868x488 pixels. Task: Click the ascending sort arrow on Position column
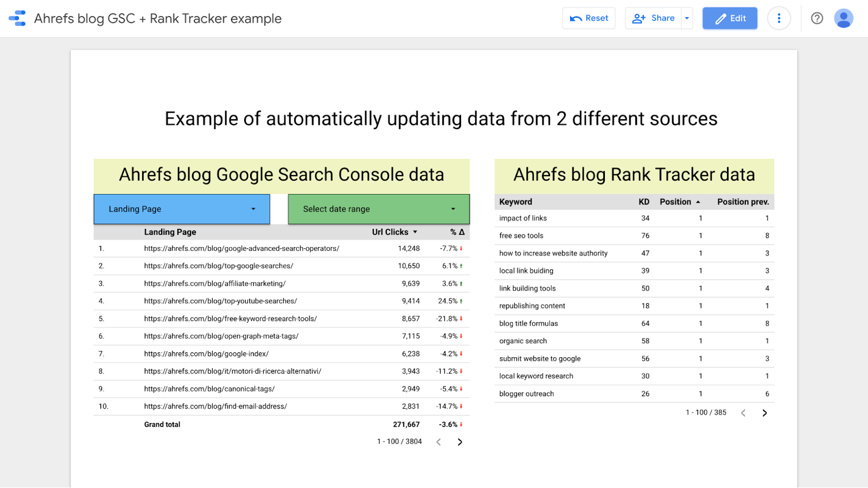coord(699,201)
